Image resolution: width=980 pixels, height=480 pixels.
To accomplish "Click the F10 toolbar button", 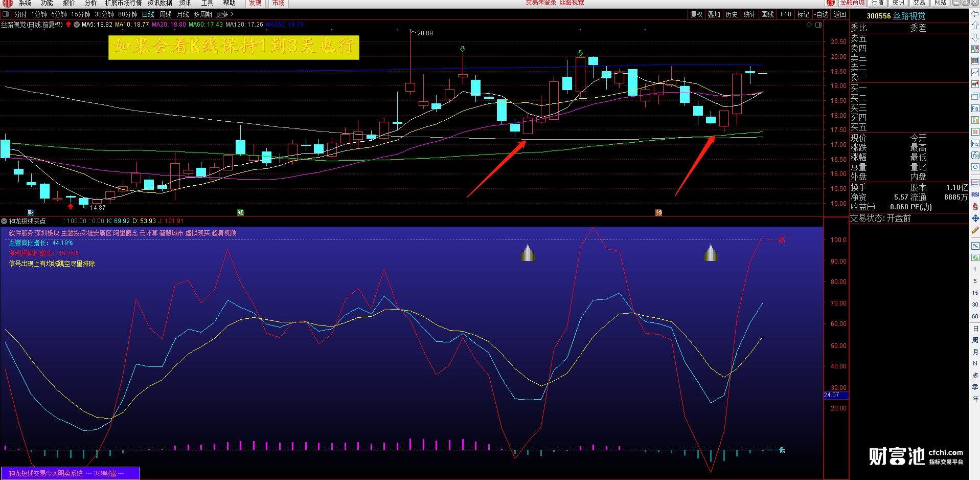I will pyautogui.click(x=786, y=14).
